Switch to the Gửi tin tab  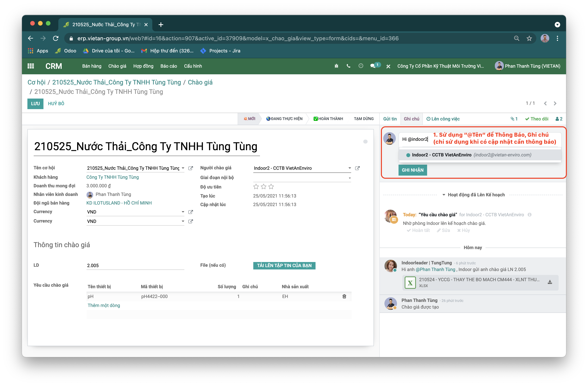pos(390,119)
